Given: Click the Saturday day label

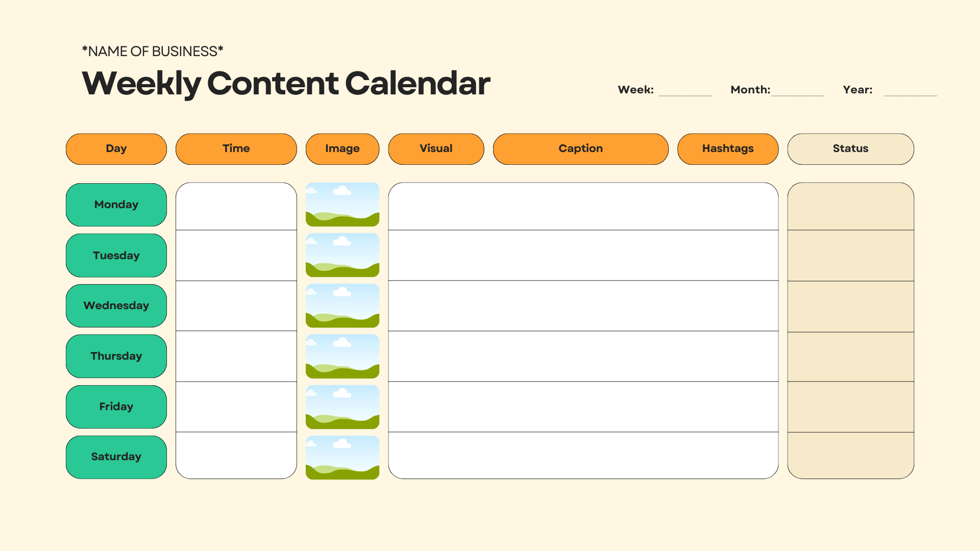Looking at the screenshot, I should coord(116,457).
